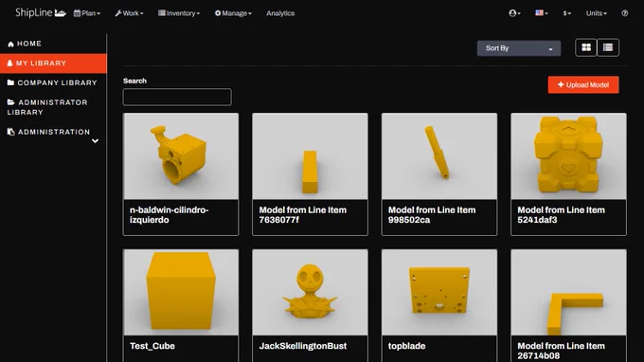Click the Test_Cube title text
The height and width of the screenshot is (362, 644).
pyautogui.click(x=152, y=346)
